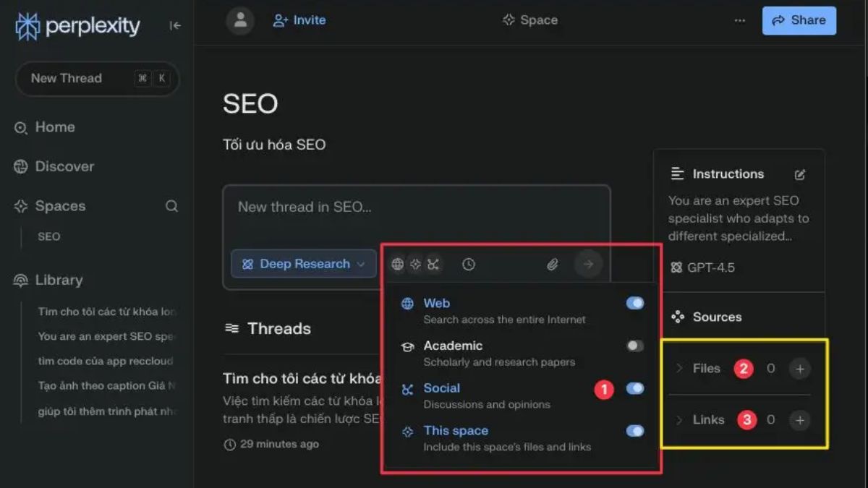Viewport: 868px width, 488px height.
Task: Select the Social source option label
Action: click(x=442, y=388)
